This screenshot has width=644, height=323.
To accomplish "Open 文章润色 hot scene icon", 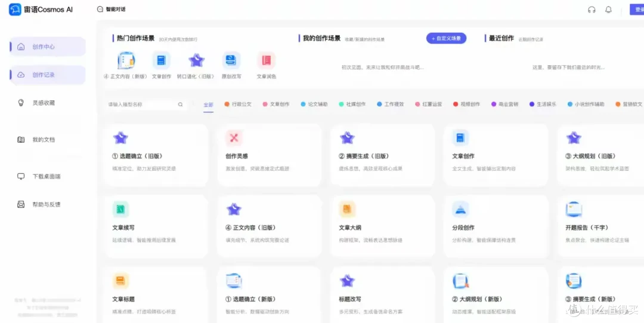I will (x=266, y=60).
